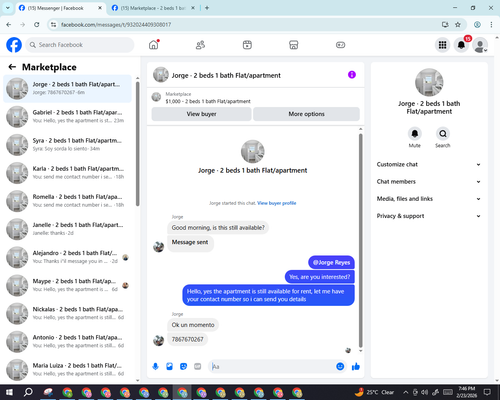The image size is (500, 400).
Task: Open conversation information purple icon
Action: click(x=352, y=75)
